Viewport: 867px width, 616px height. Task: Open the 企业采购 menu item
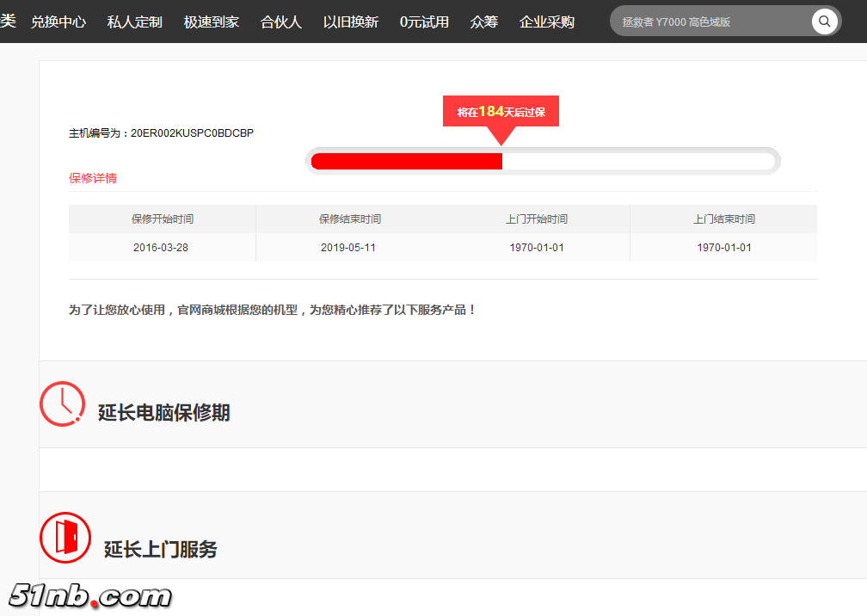point(546,22)
